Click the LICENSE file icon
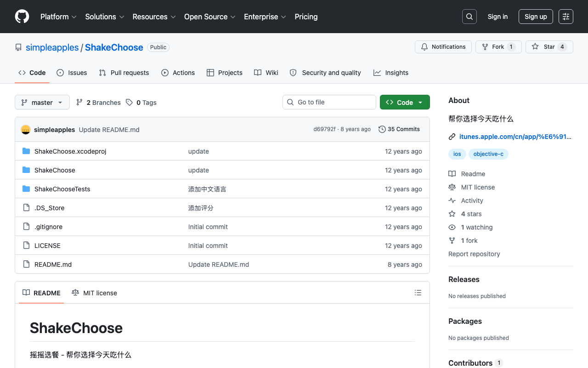This screenshot has width=588, height=368. 26,246
